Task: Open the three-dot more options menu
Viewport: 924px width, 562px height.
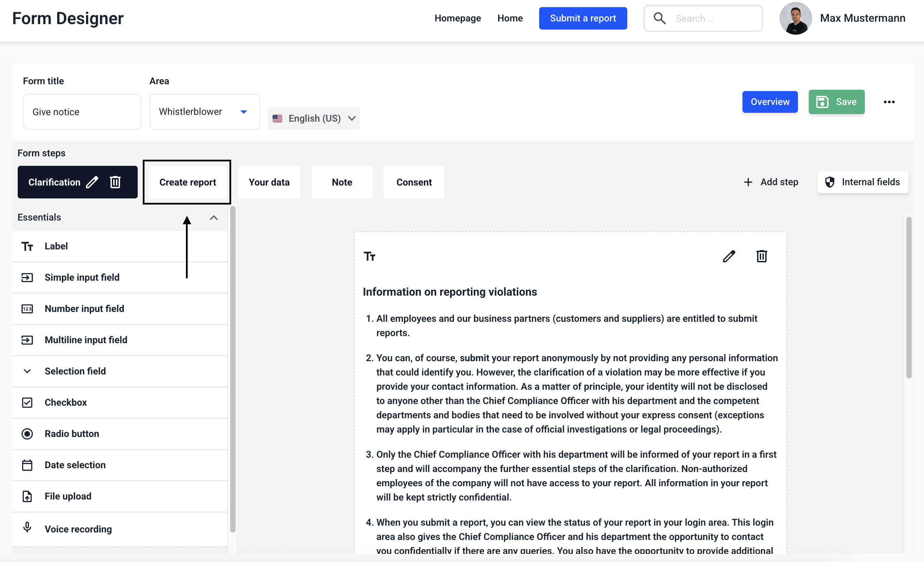Action: pos(889,102)
